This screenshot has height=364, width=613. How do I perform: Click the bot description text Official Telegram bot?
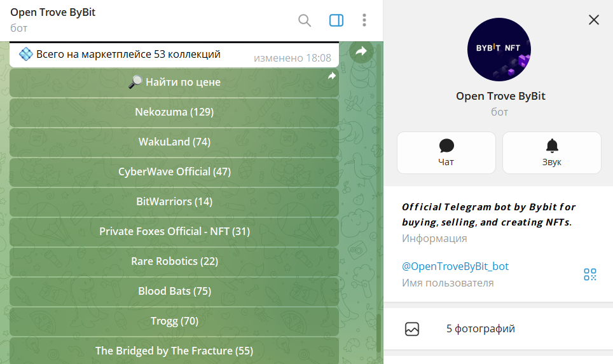(x=488, y=215)
